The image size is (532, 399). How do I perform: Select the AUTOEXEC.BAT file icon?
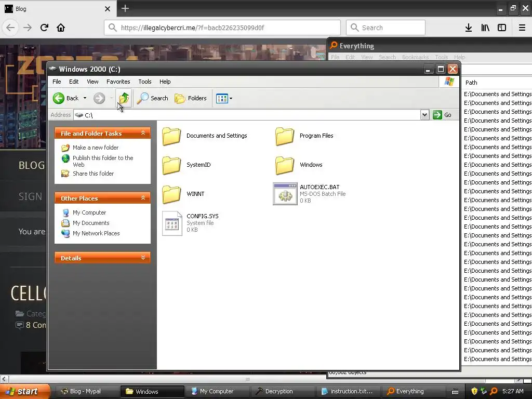tap(285, 194)
